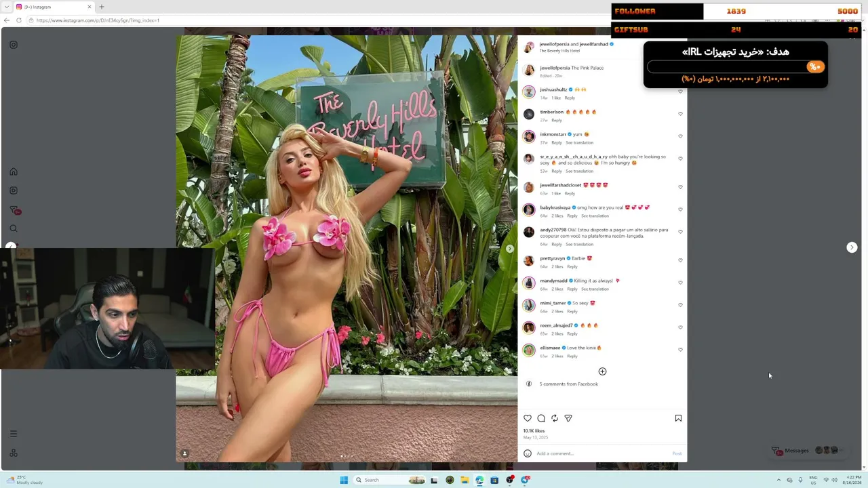Screen dimensions: 868x488
Task: Reply to timberlson's comment
Action: click(x=556, y=120)
